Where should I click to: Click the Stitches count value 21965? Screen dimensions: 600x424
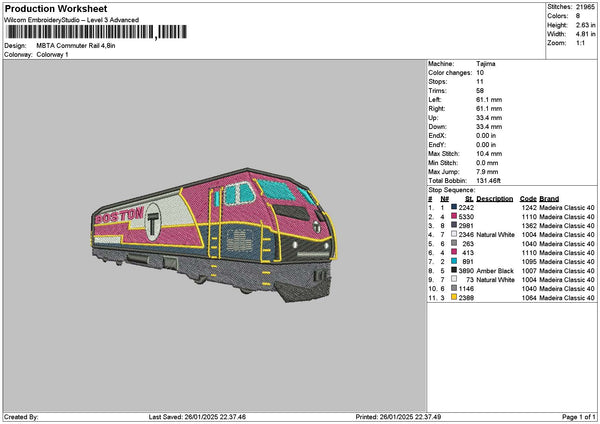(587, 7)
